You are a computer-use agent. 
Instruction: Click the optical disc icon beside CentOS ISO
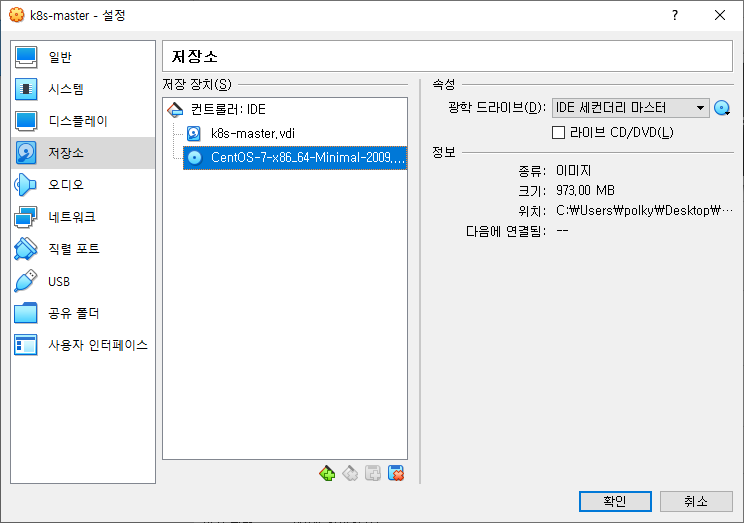[195, 158]
